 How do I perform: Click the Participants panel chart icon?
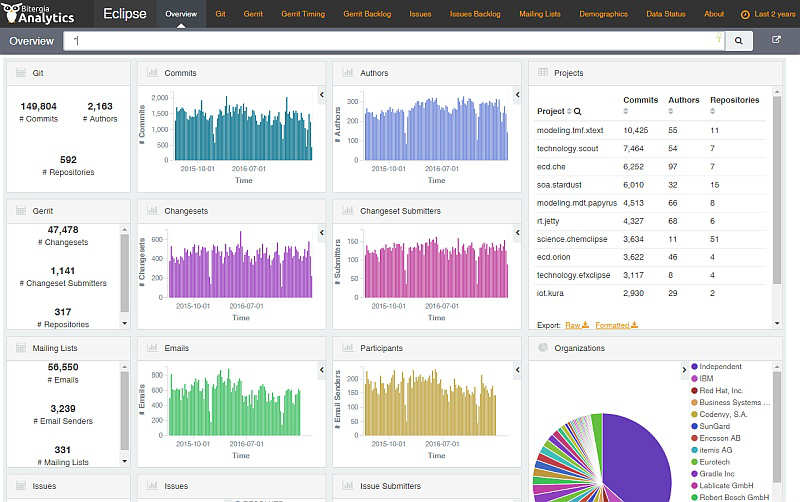click(x=348, y=347)
